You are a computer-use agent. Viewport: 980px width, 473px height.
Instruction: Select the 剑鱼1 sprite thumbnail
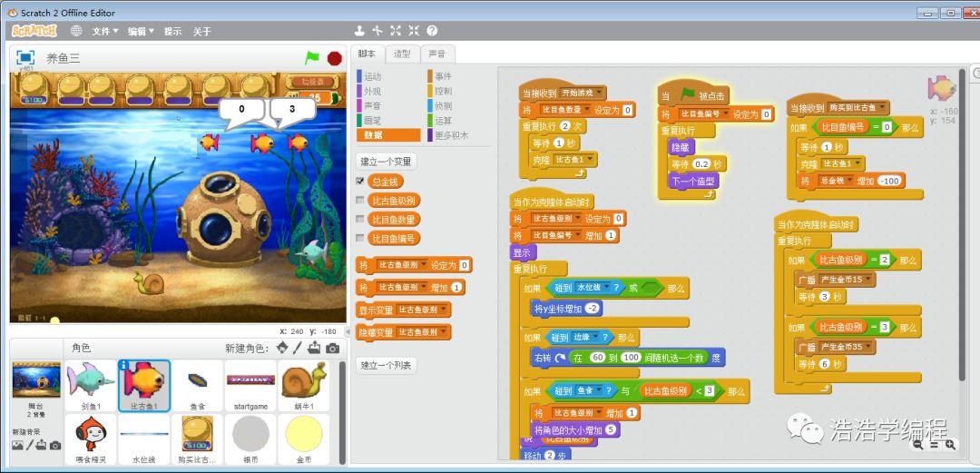(x=91, y=386)
